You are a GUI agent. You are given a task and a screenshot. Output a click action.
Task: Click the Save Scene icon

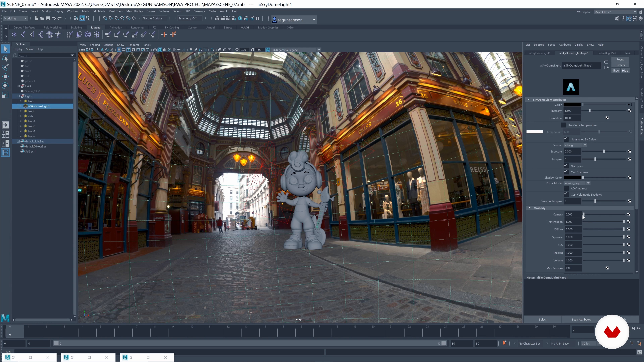(x=48, y=18)
